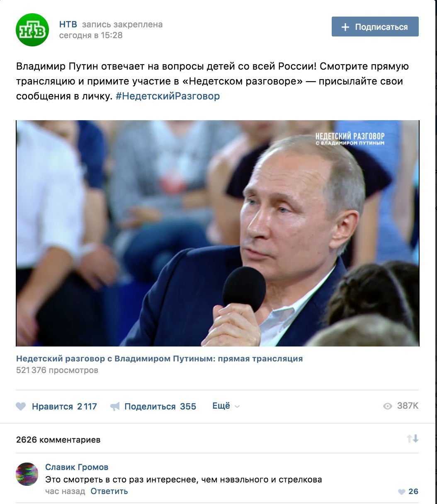Click the plus icon in Подписаться
437x504 pixels.
[x=345, y=27]
